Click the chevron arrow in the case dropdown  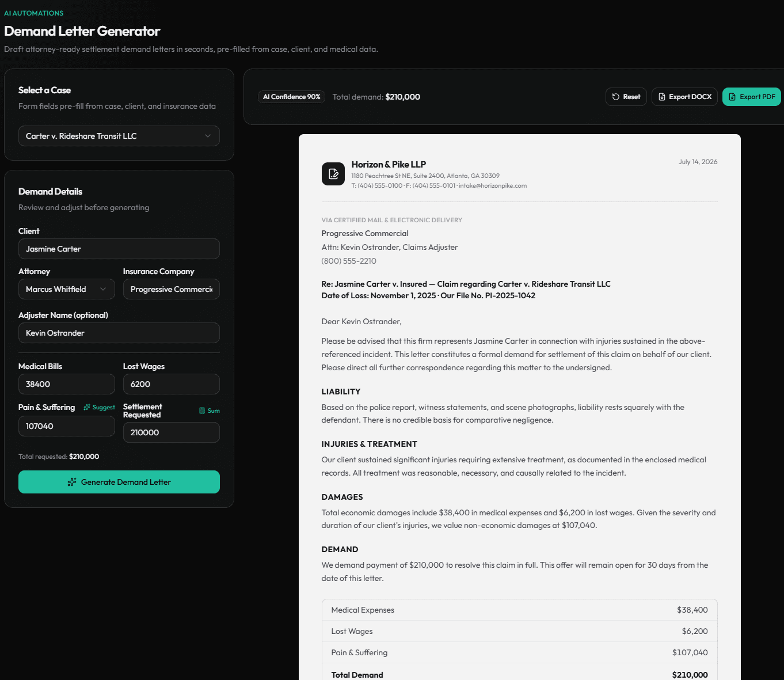click(208, 136)
